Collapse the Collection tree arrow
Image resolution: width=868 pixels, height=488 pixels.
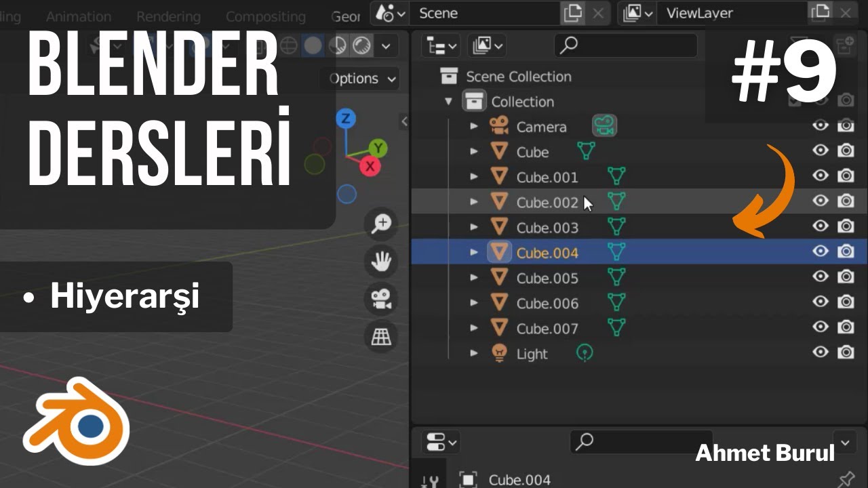pos(448,102)
